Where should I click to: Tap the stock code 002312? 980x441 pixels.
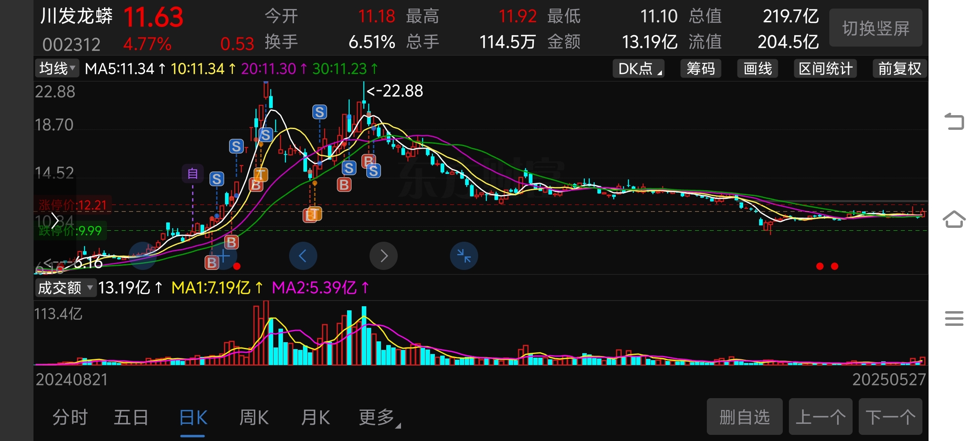(x=71, y=44)
